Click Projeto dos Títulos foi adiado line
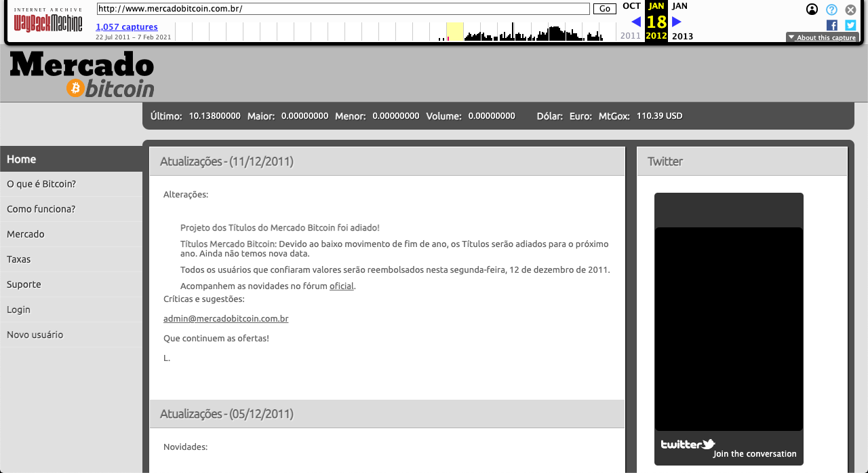Image resolution: width=868 pixels, height=473 pixels. coord(280,228)
